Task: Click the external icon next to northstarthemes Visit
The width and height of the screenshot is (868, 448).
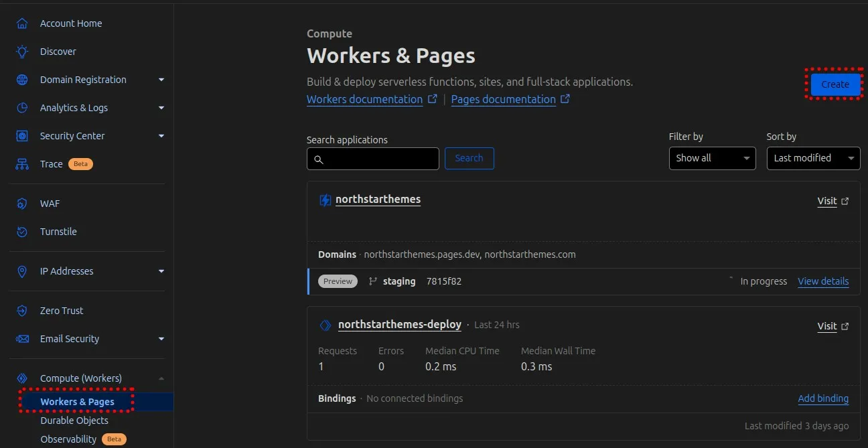Action: [845, 201]
